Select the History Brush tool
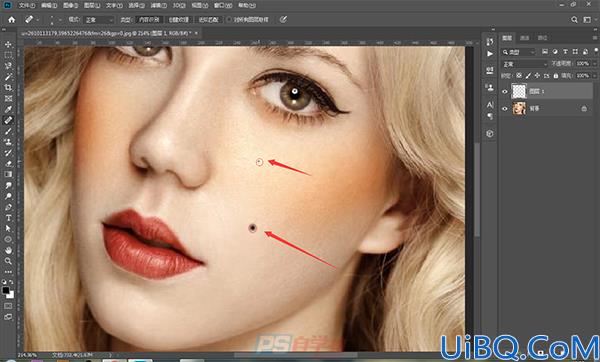Viewport: 600px width, 362px height. 8,153
